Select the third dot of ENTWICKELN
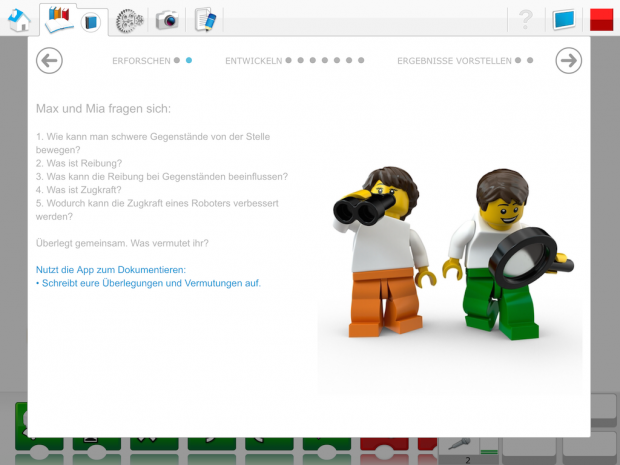 tap(313, 60)
